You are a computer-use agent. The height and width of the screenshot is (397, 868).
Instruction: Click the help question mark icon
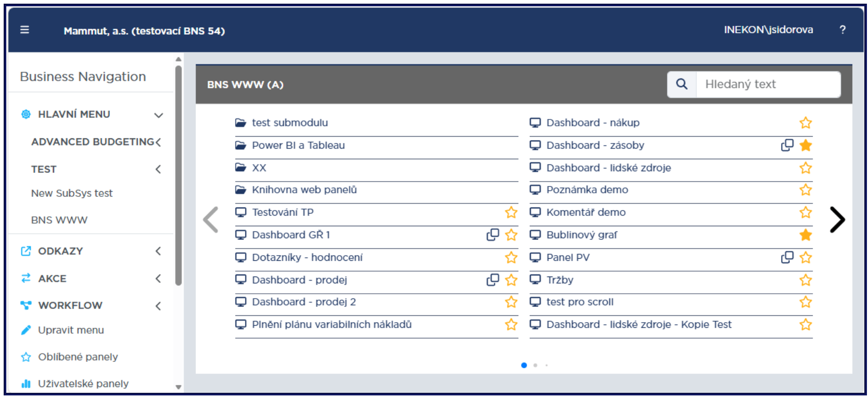pyautogui.click(x=842, y=30)
